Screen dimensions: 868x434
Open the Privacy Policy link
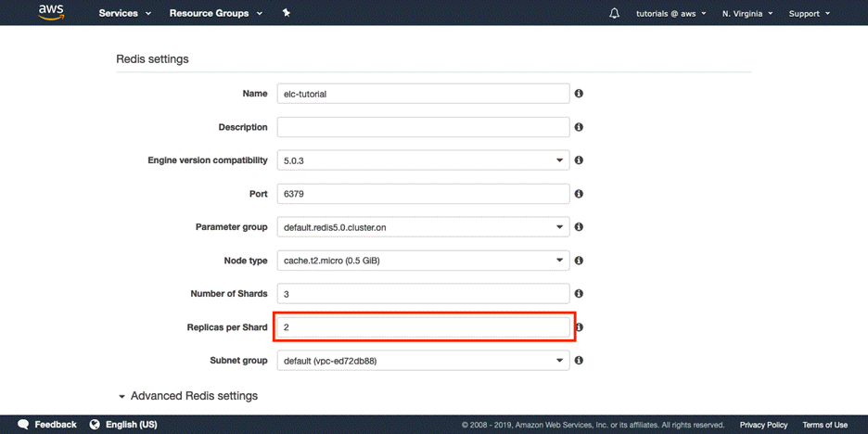(763, 425)
